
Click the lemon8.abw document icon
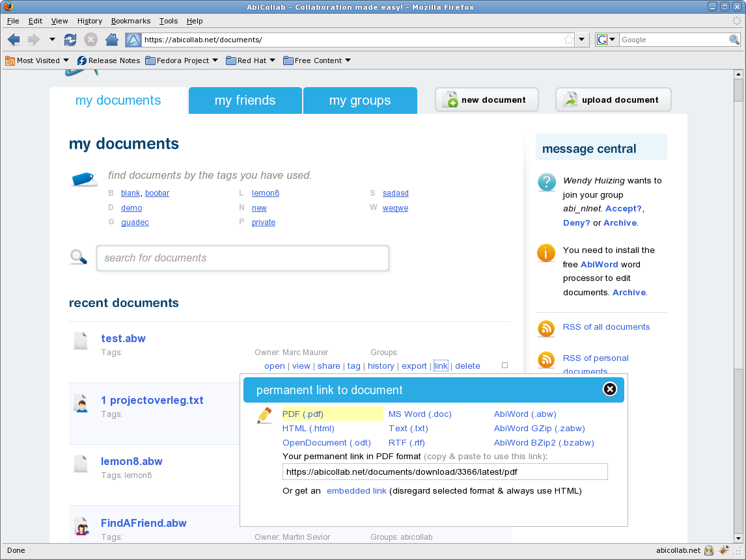tap(81, 464)
